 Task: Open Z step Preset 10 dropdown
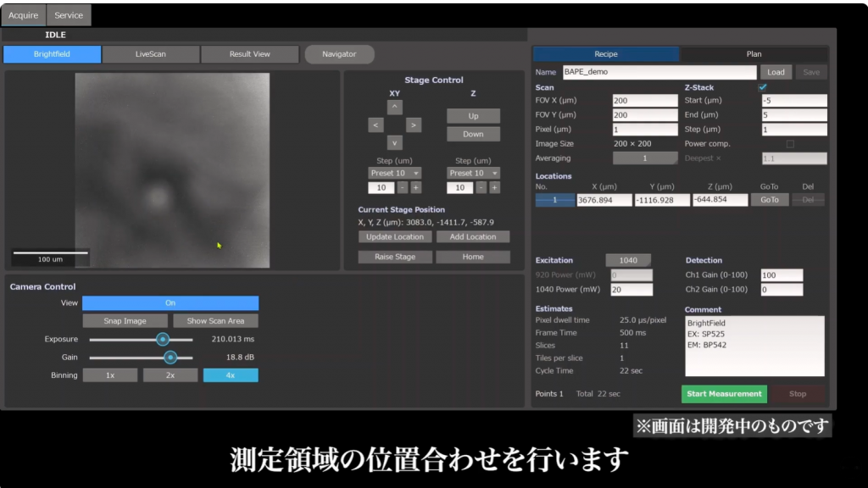[473, 173]
